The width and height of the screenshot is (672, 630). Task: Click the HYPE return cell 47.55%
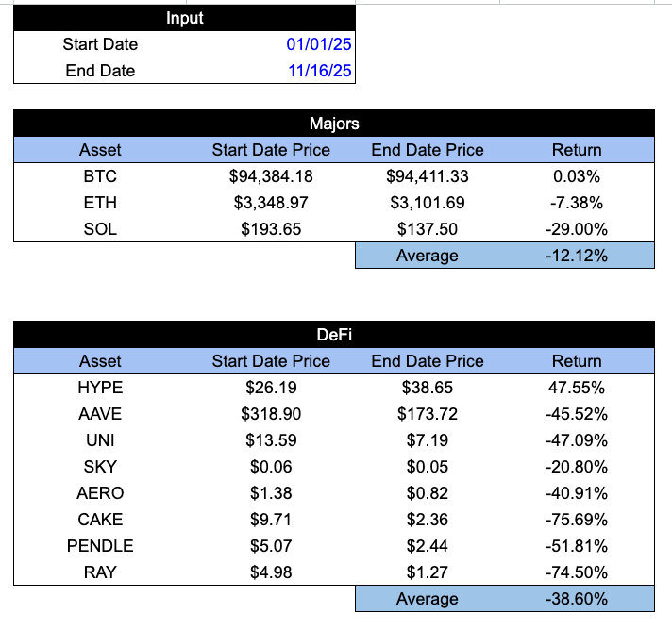click(x=577, y=387)
